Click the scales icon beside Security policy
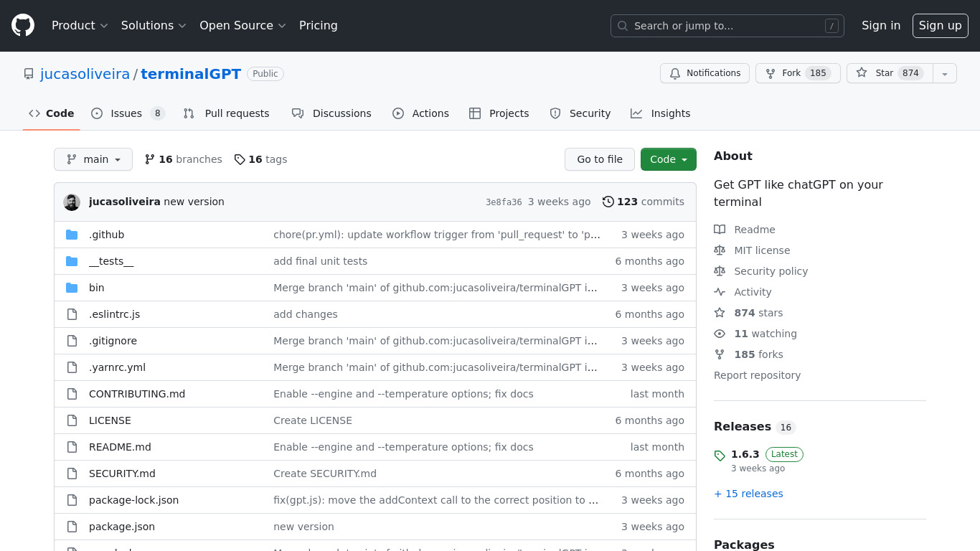980x551 pixels. click(720, 271)
